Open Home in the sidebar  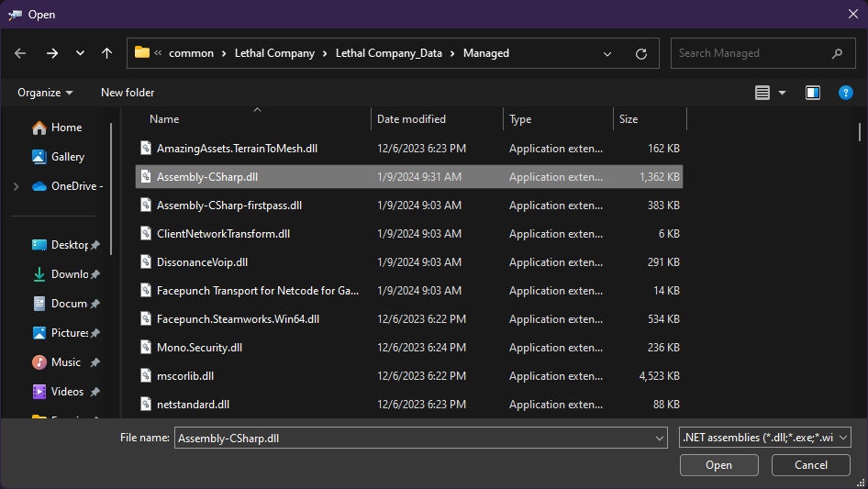click(57, 128)
